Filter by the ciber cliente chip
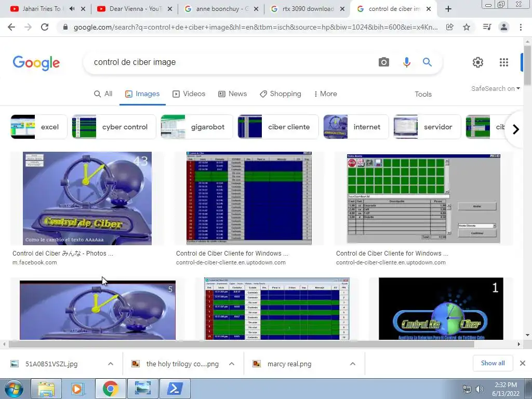532x399 pixels. coord(278,127)
